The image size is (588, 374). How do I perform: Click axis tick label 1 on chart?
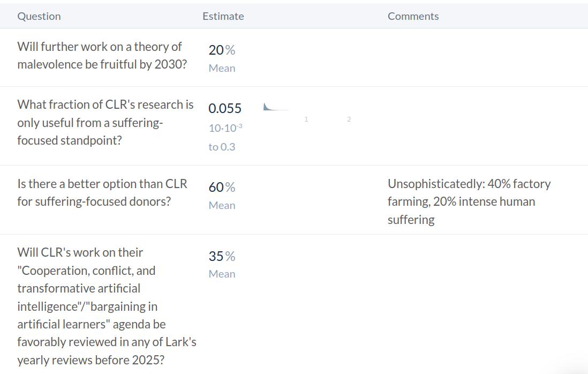point(306,119)
